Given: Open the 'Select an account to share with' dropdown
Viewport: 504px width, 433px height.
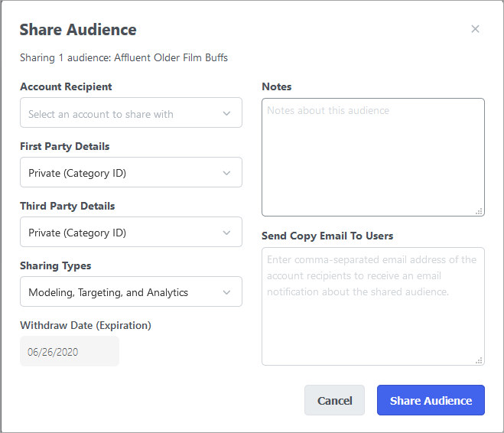Looking at the screenshot, I should tap(122, 114).
